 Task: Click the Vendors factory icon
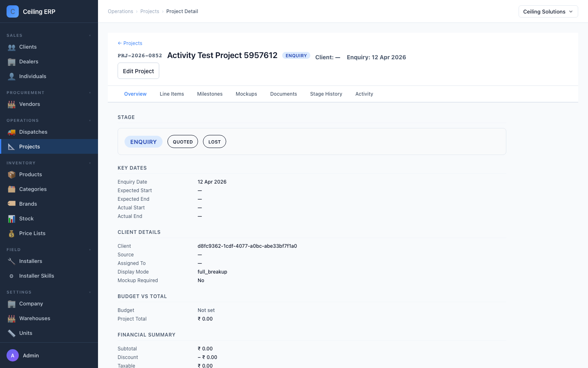pos(11,104)
